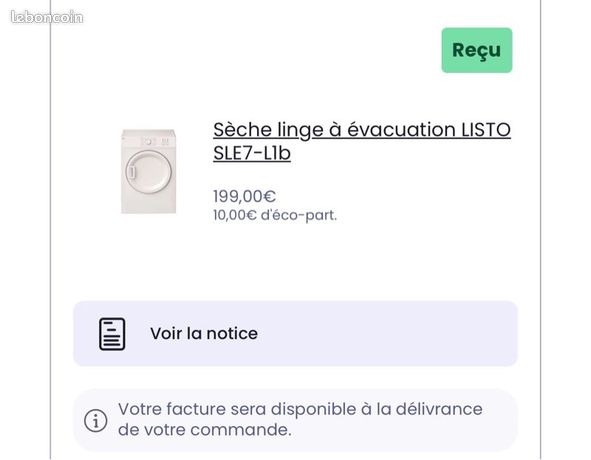Click the word évacuation in the product title
Screen dimensions: 591x460
point(401,130)
